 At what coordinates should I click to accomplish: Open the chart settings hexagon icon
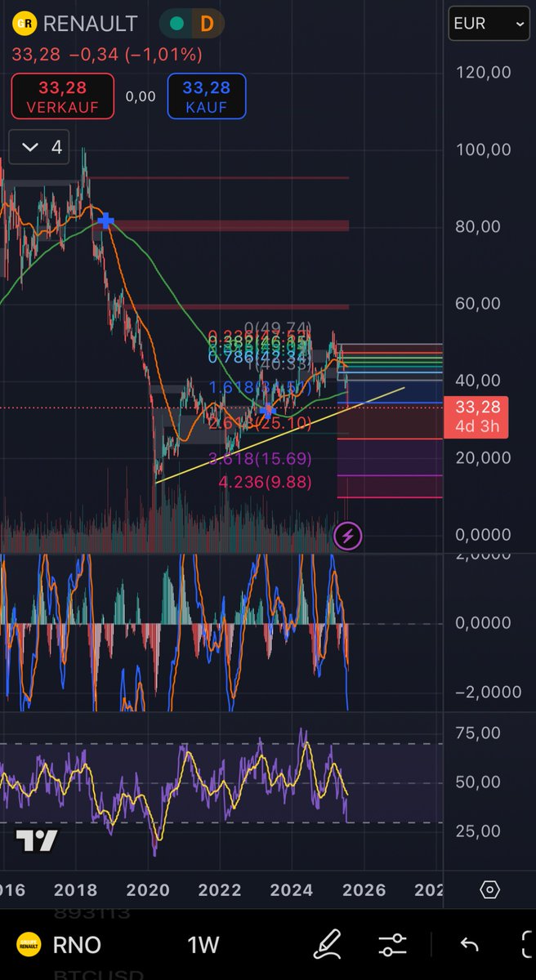coord(489,890)
